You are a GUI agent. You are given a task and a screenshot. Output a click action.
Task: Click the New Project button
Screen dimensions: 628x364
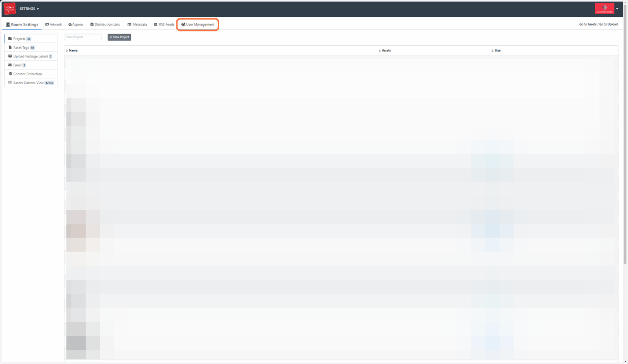click(119, 37)
